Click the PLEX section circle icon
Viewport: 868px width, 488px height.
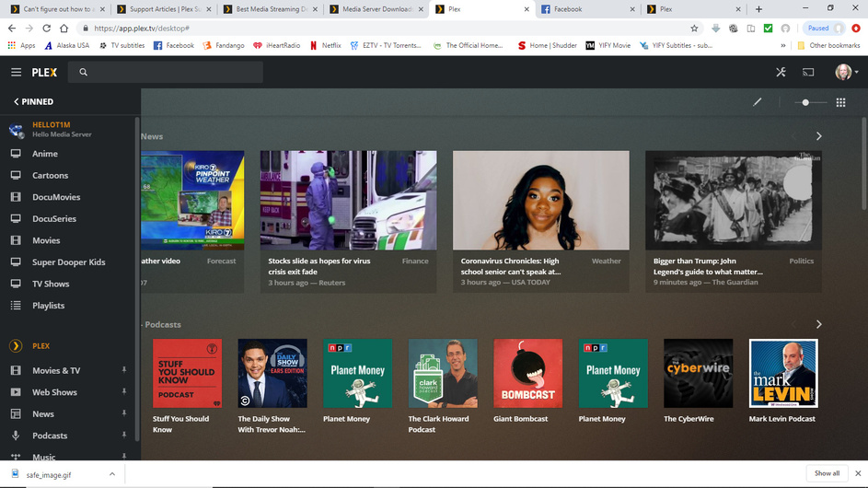[x=16, y=345]
